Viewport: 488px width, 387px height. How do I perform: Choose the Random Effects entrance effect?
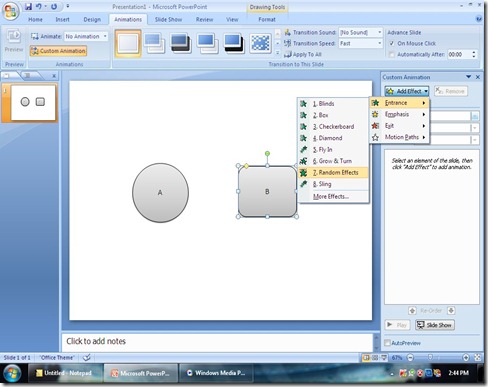click(x=333, y=172)
